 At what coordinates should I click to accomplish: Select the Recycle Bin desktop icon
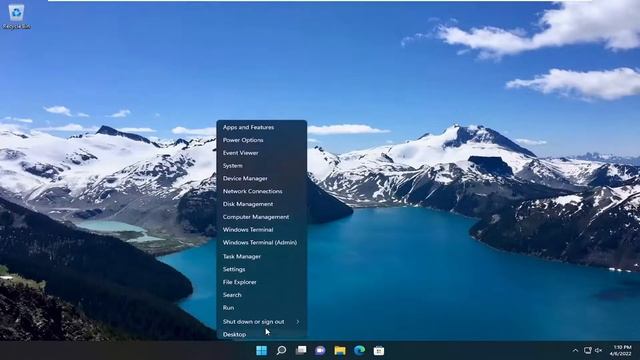click(x=16, y=17)
